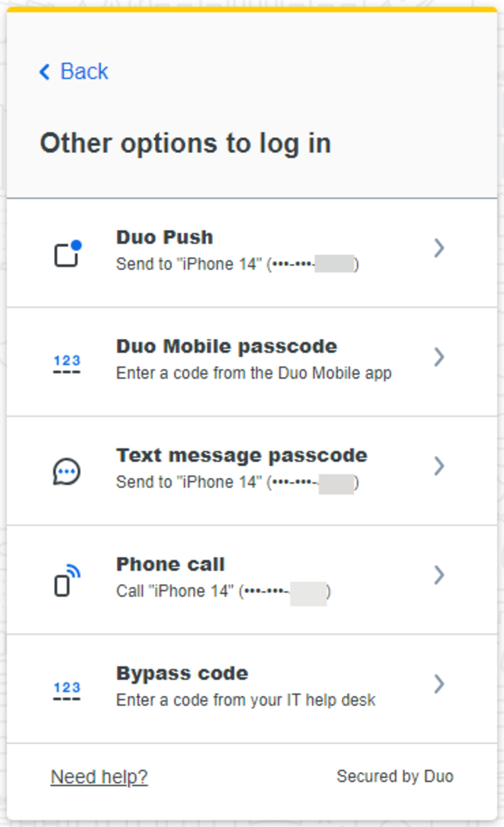Go back using the Back link

click(x=84, y=72)
